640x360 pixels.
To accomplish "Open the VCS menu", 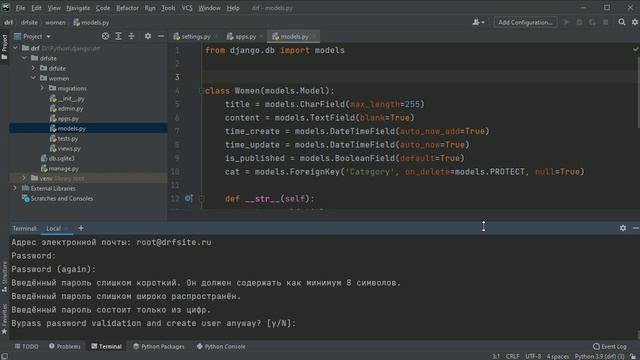I will (x=187, y=8).
